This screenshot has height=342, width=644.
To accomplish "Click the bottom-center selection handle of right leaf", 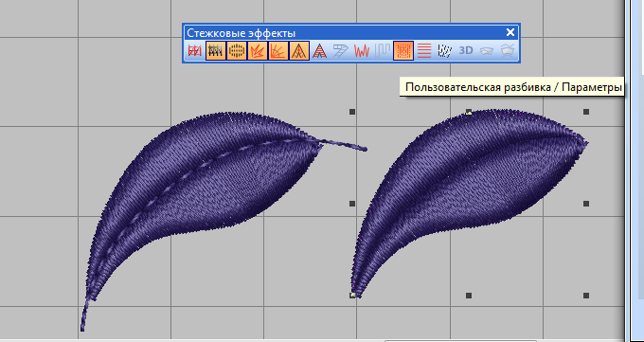I will click(469, 296).
